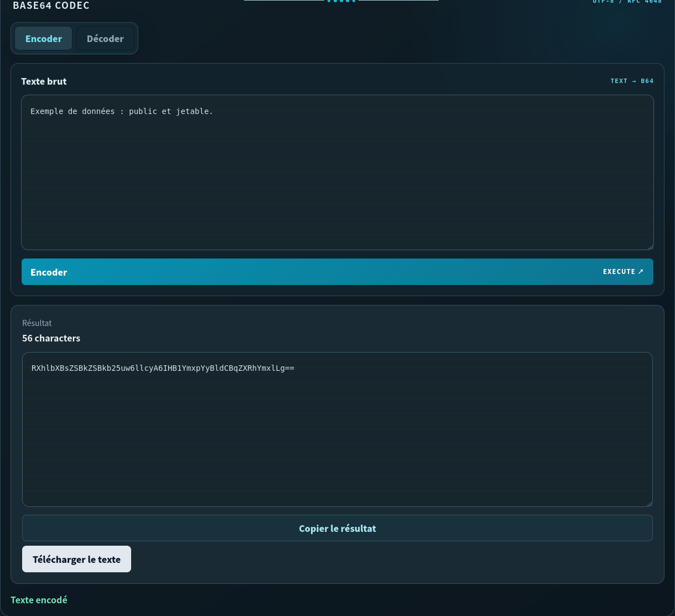The width and height of the screenshot is (675, 616).
Task: Grab the result textarea resize handle
Action: tap(649, 504)
